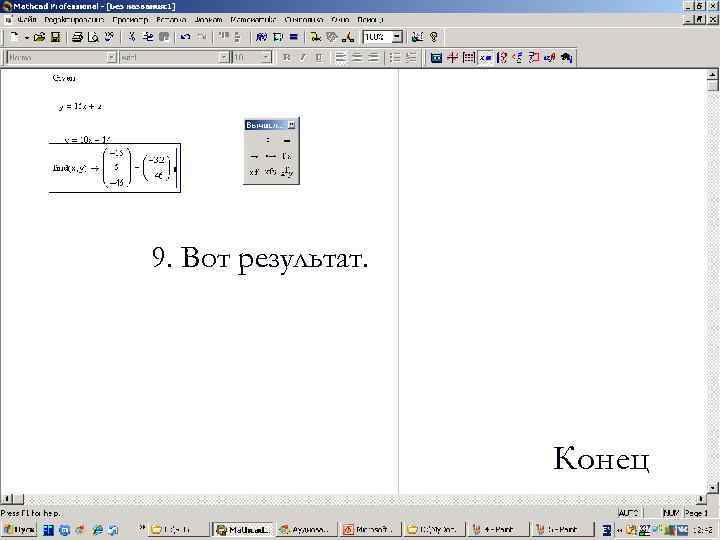This screenshot has width=720, height=540.
Task: Switch to Microsoft PowerPoint taskbar button
Action: point(371,529)
